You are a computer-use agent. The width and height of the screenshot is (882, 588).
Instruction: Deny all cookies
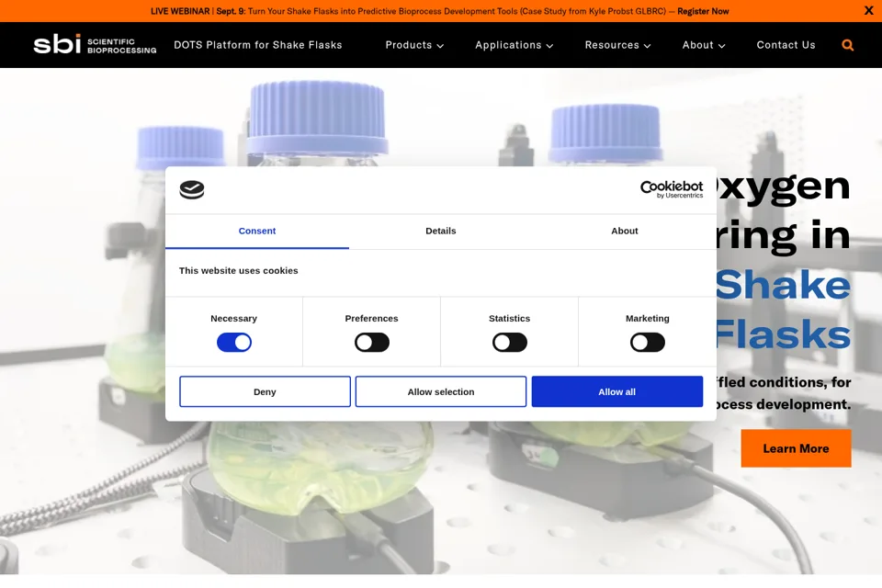point(265,391)
